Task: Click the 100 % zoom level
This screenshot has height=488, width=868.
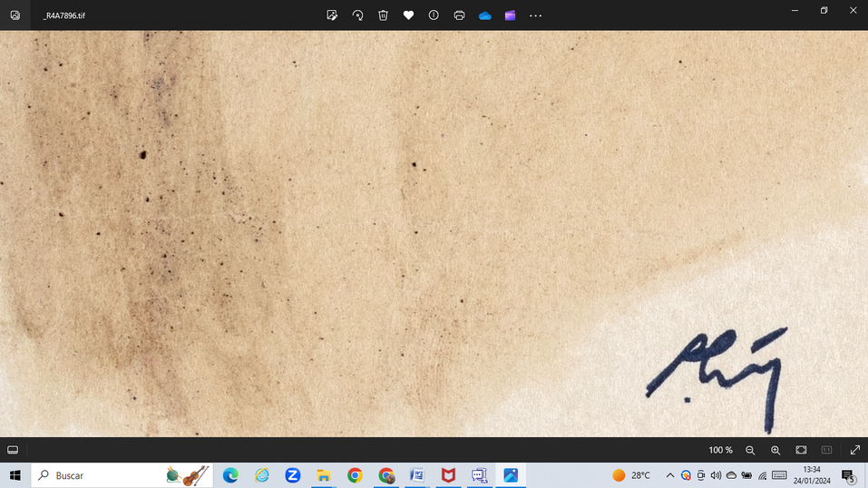Action: coord(720,450)
